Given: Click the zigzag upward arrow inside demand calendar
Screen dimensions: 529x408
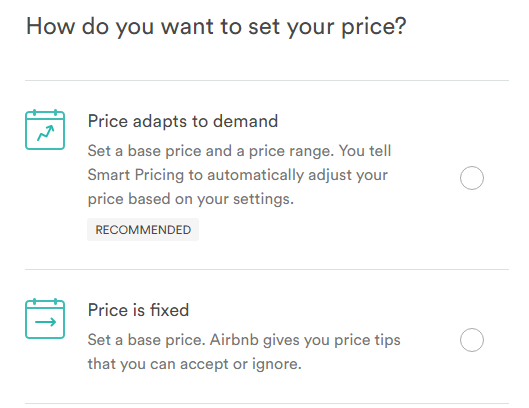Looking at the screenshot, I should (46, 133).
